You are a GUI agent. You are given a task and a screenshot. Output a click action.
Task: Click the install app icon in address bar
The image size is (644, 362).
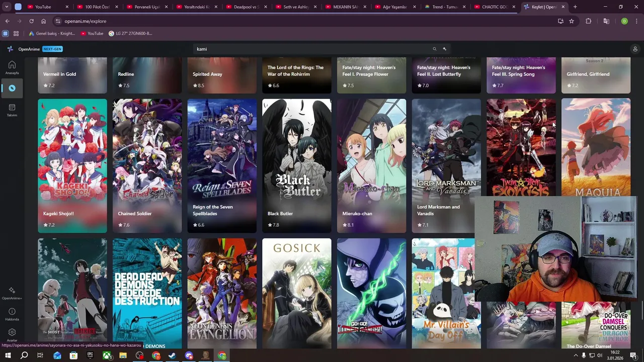tap(560, 21)
